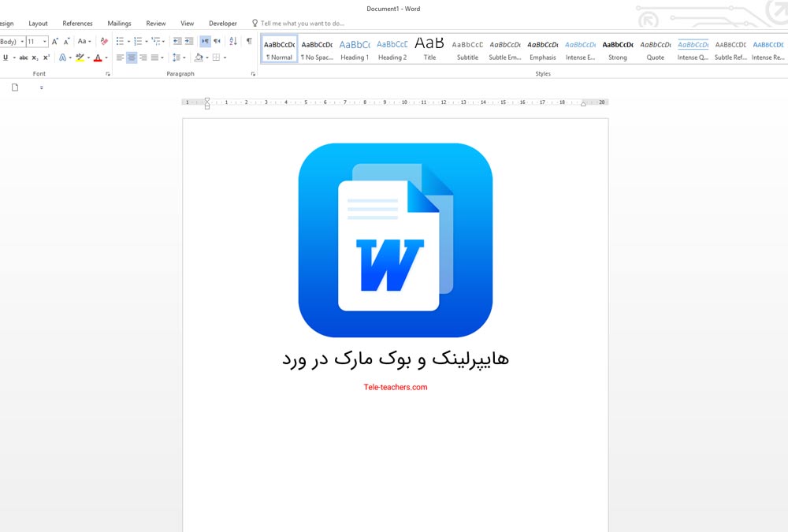This screenshot has height=532, width=788.
Task: Click Increase Indent icon
Action: pos(189,41)
